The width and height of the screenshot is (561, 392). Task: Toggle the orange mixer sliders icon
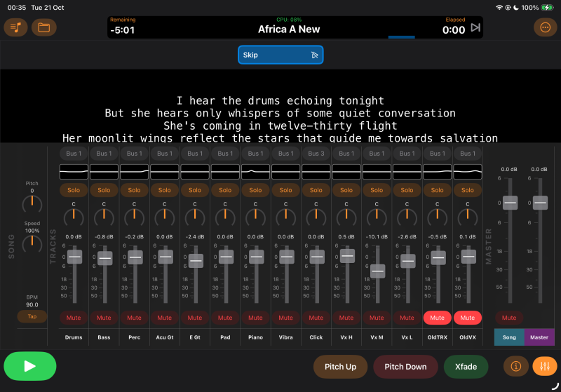pos(545,366)
